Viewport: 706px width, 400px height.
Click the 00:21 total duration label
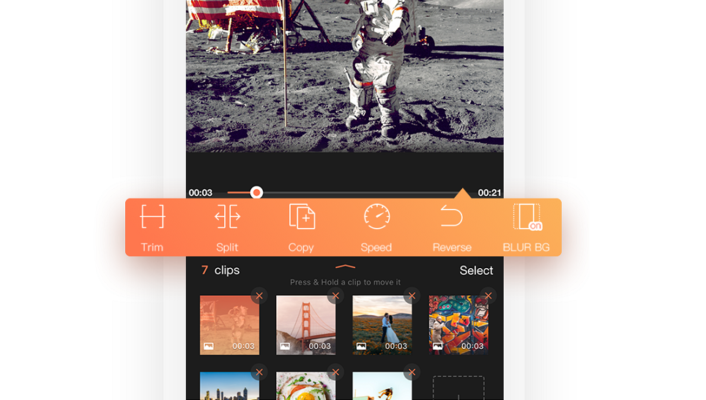[489, 193]
